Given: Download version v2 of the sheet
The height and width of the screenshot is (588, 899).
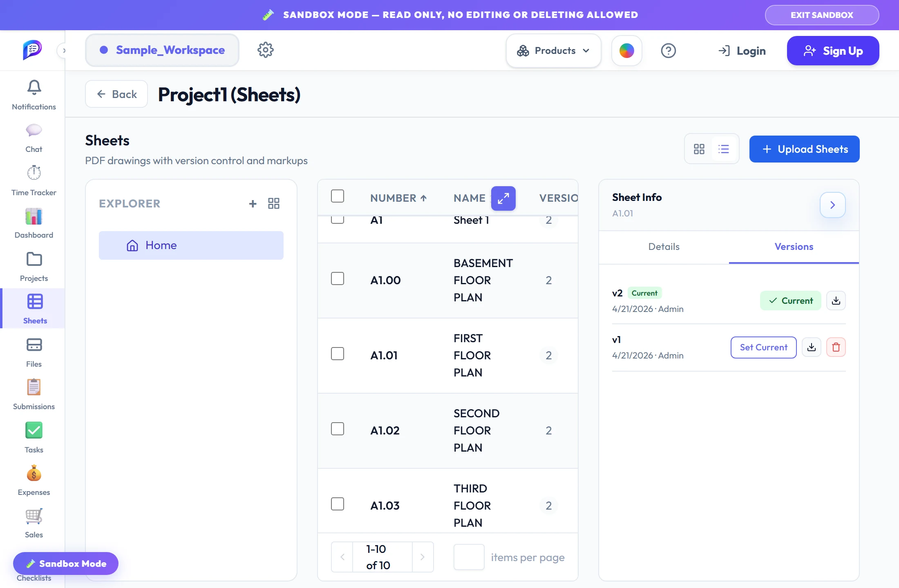Looking at the screenshot, I should pos(836,301).
